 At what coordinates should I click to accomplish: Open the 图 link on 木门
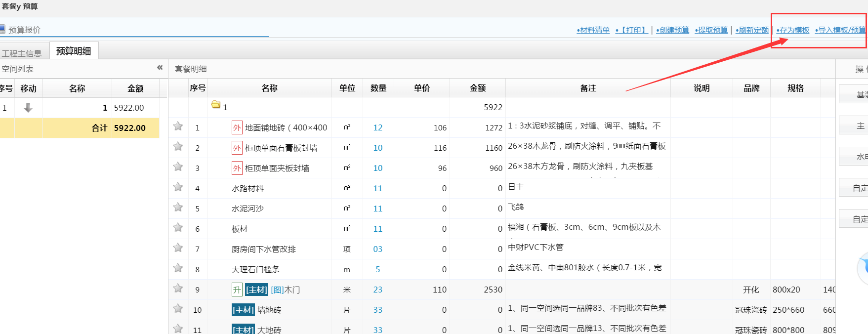277,290
